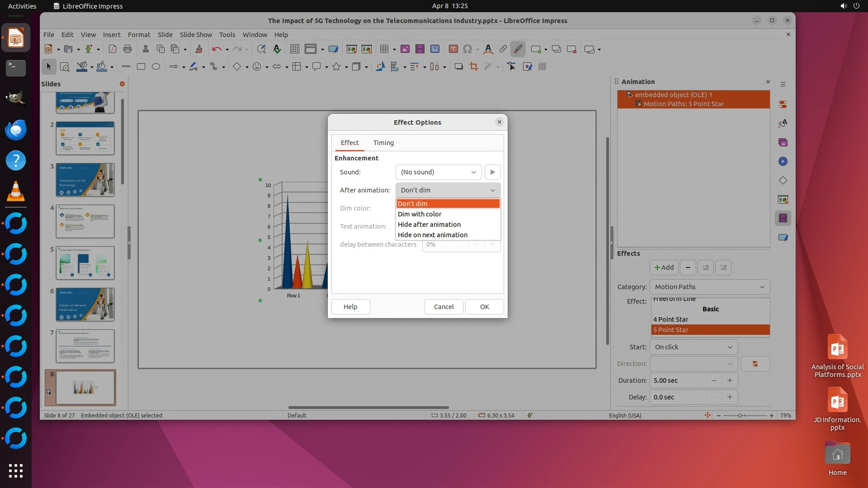Cancel the Effect Options dialog
Screen dimensions: 868x488
point(443,307)
